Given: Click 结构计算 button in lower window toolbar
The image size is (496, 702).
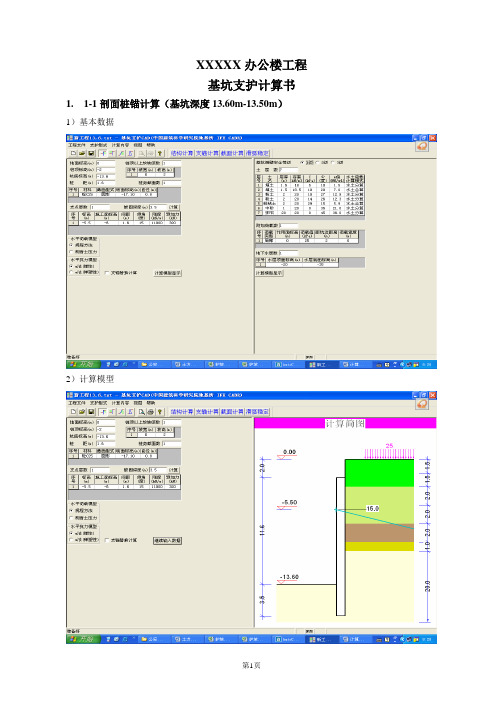Looking at the screenshot, I should click(182, 411).
